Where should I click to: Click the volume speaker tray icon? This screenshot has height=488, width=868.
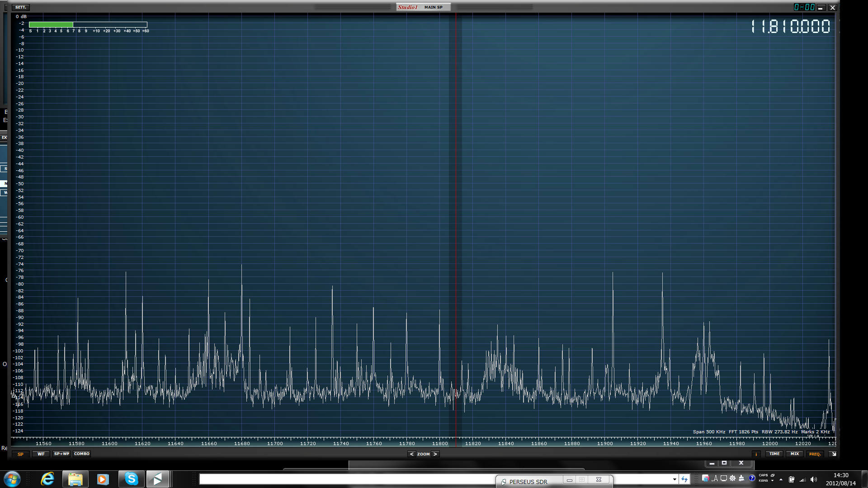(x=814, y=479)
